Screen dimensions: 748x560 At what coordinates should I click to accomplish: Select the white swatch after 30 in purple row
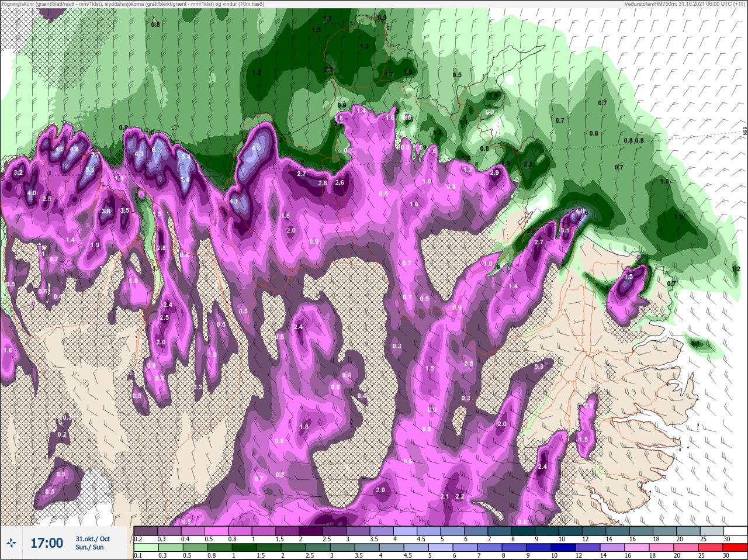pyautogui.click(x=736, y=531)
